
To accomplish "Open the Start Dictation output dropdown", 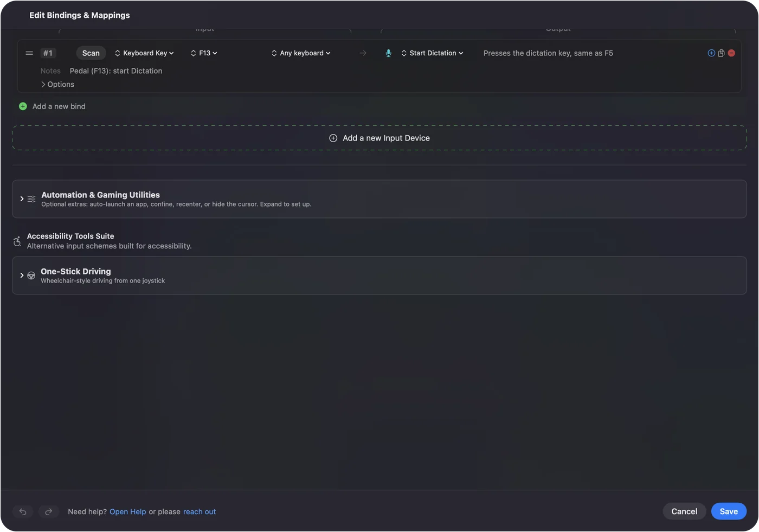I will coord(432,53).
